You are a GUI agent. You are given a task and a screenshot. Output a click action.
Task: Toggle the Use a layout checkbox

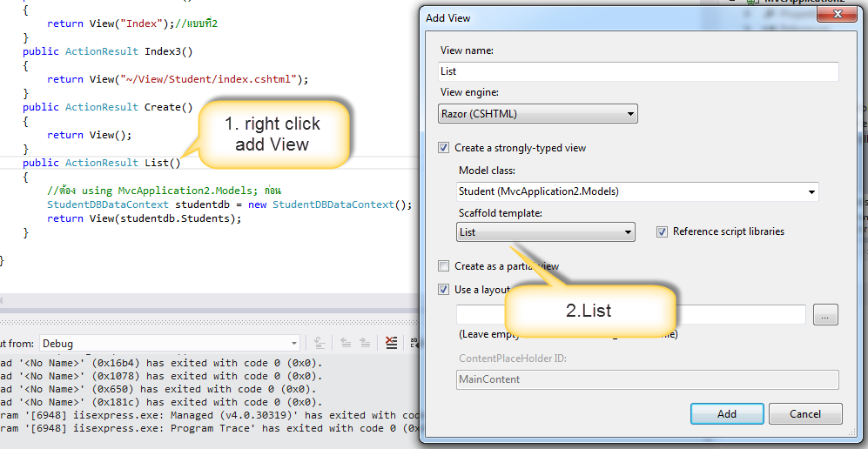pyautogui.click(x=445, y=290)
